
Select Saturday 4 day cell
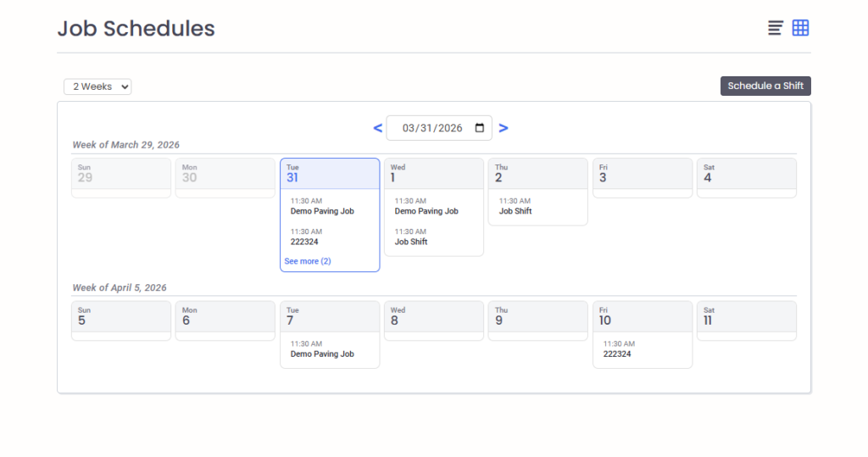(x=746, y=177)
